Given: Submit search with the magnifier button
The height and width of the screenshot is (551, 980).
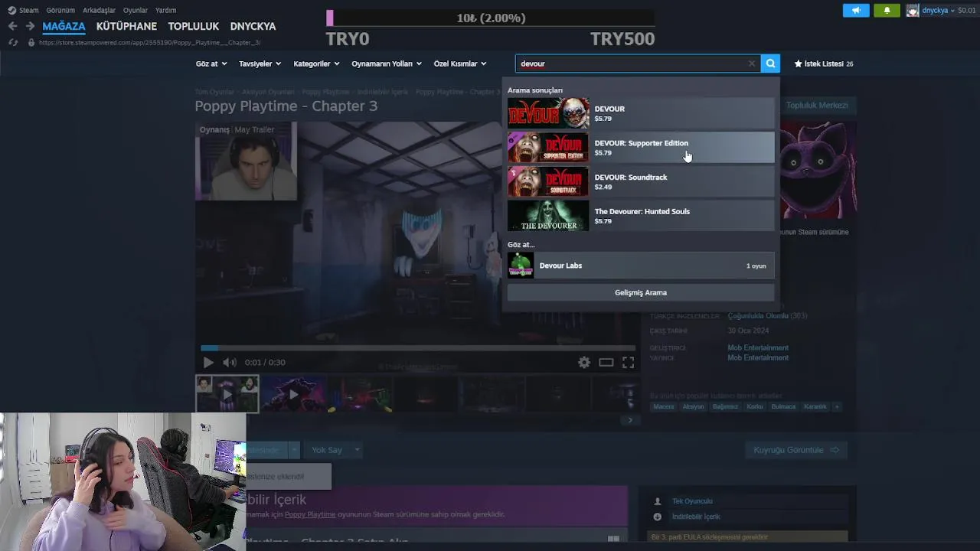Looking at the screenshot, I should point(770,64).
